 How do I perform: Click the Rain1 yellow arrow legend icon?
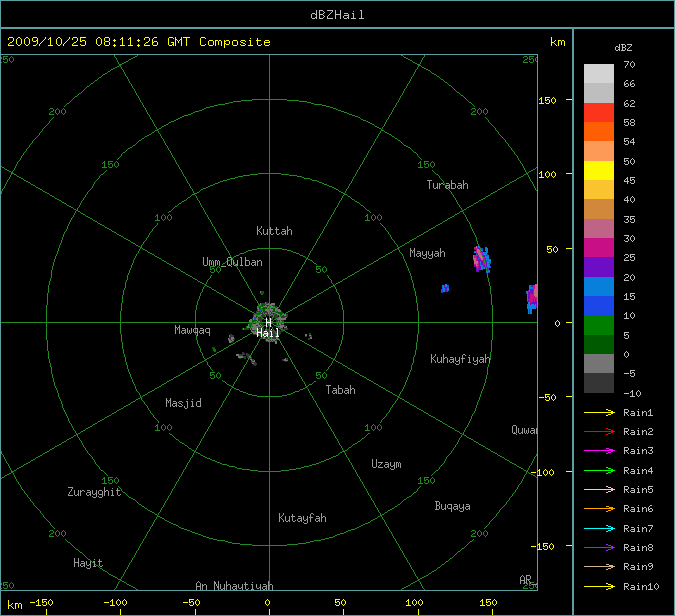pyautogui.click(x=599, y=413)
